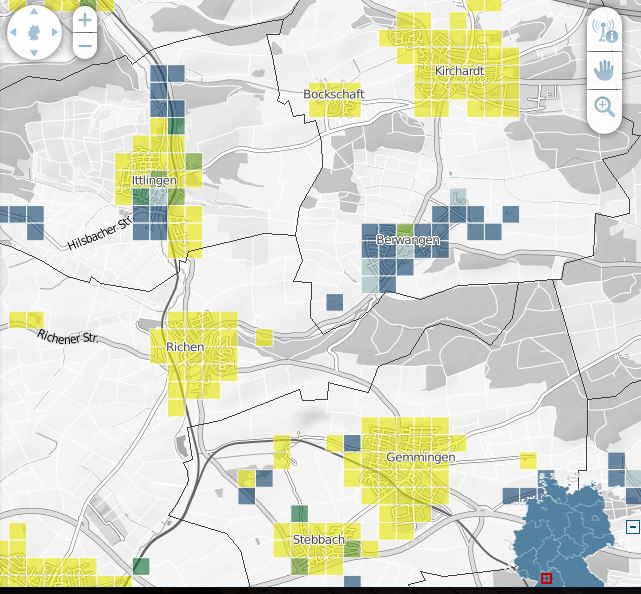Click the Bockschaft label on the map
Viewport: 641px width, 594px height.
click(334, 94)
